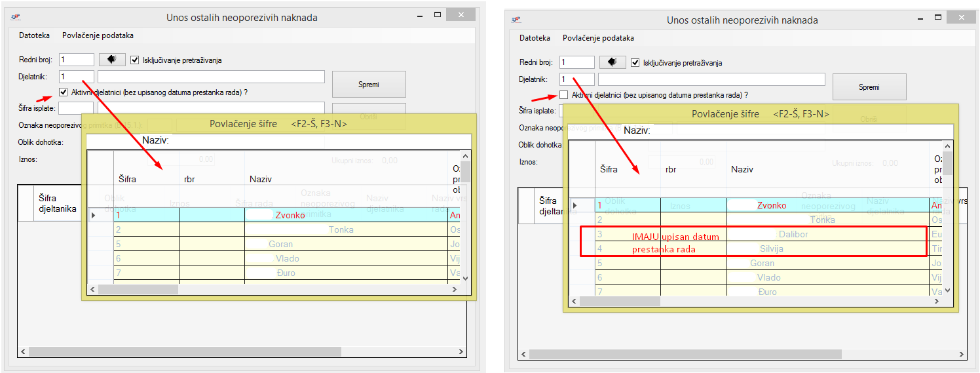The width and height of the screenshot is (980, 373).
Task: Open the Povlačenje podataka menu in the right window
Action: click(x=598, y=38)
